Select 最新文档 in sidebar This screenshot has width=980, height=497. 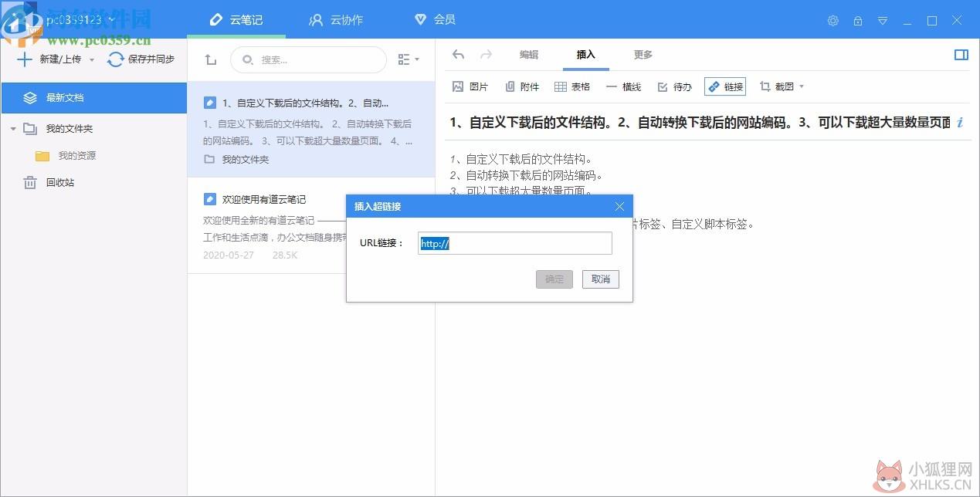[93, 98]
